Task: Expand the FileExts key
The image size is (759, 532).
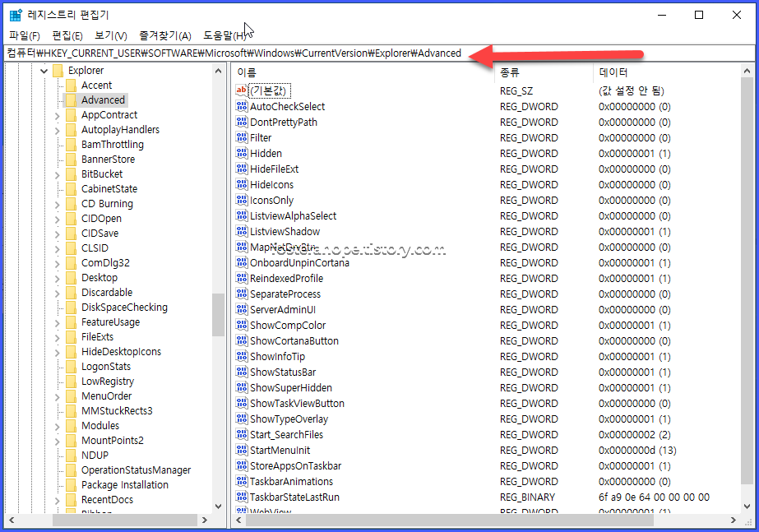Action: (57, 338)
